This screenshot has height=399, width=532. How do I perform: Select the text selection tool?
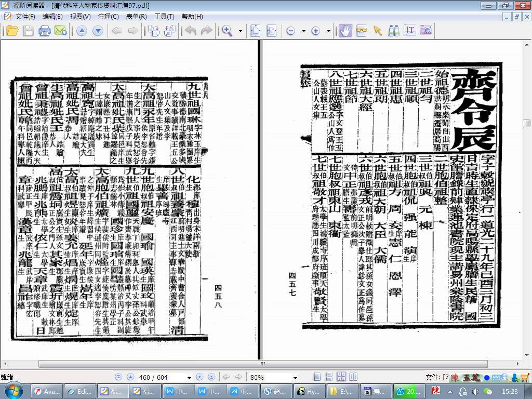click(410, 31)
